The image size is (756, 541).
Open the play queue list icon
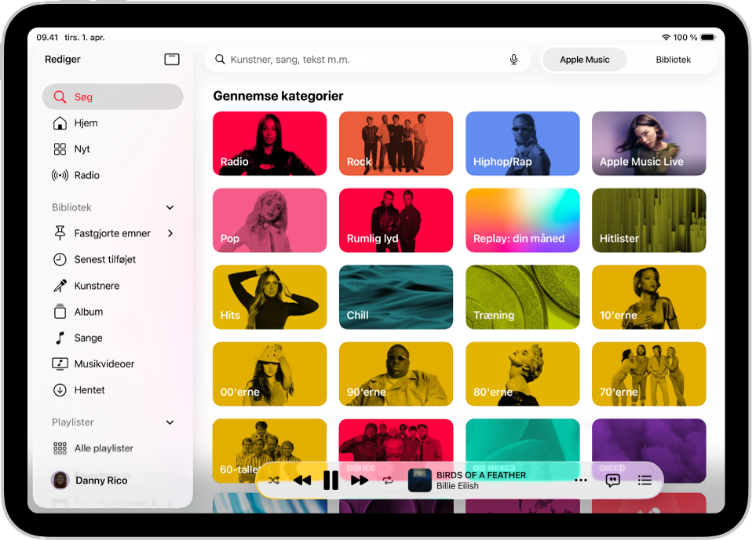click(x=645, y=480)
